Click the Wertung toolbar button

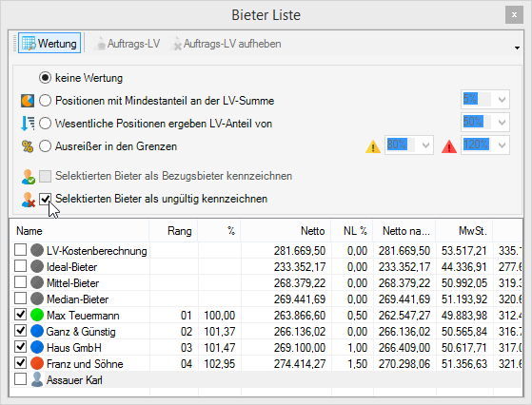[49, 43]
